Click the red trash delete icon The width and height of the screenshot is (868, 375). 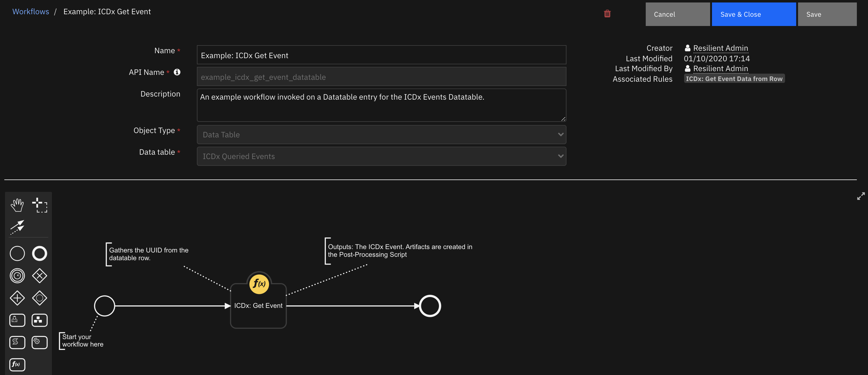(x=607, y=14)
